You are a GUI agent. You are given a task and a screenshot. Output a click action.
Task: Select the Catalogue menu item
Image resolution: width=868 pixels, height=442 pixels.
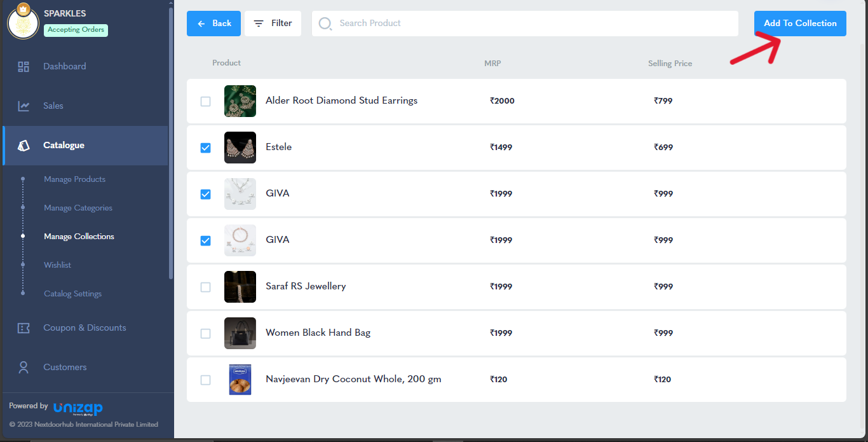pos(85,146)
